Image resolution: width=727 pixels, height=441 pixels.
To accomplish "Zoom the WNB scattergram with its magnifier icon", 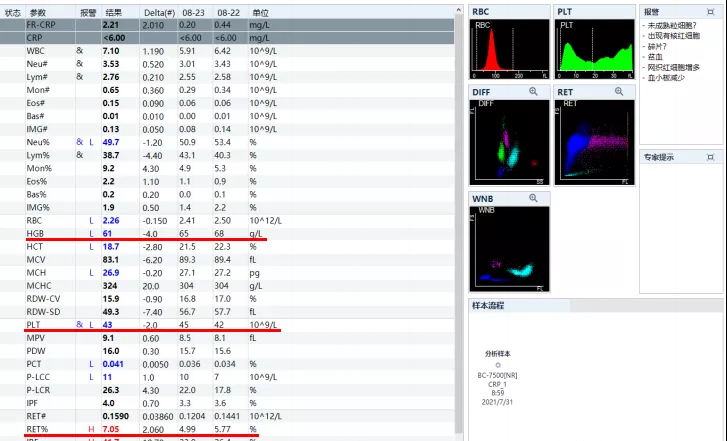I will (533, 198).
